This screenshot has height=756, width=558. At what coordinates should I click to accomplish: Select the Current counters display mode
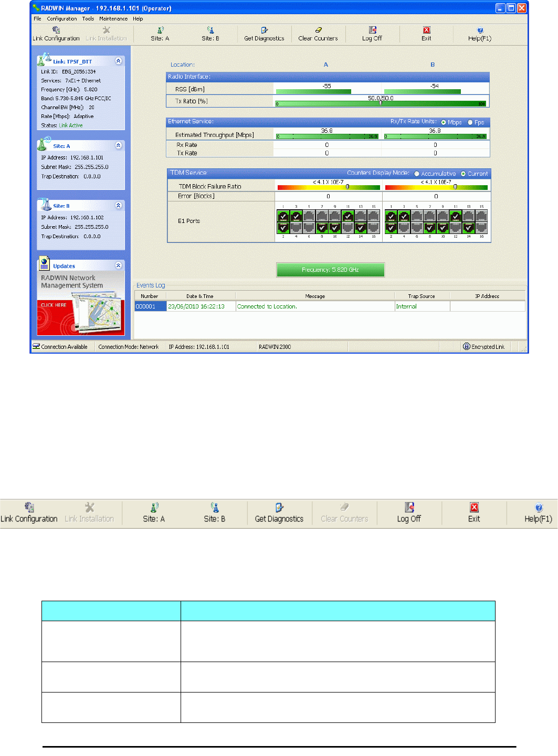(x=463, y=174)
